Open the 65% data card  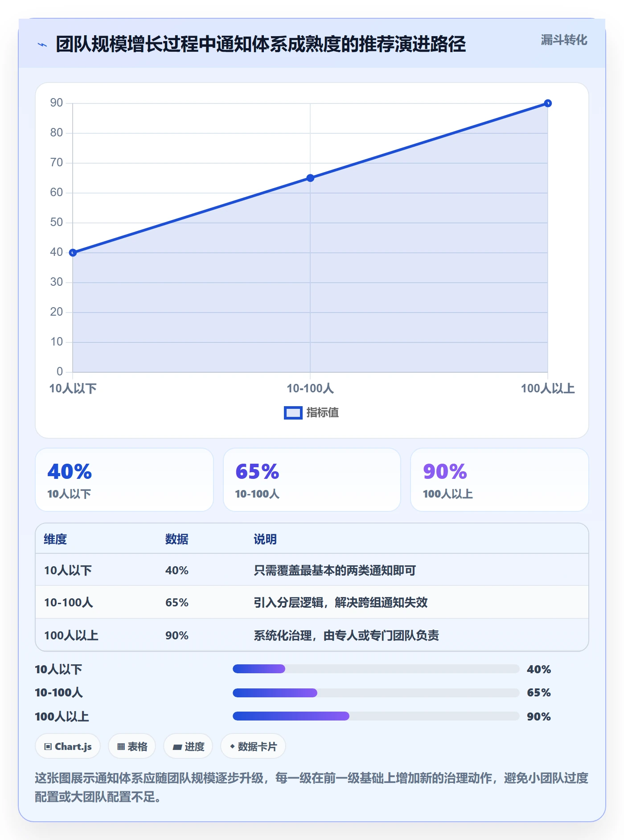(x=312, y=480)
